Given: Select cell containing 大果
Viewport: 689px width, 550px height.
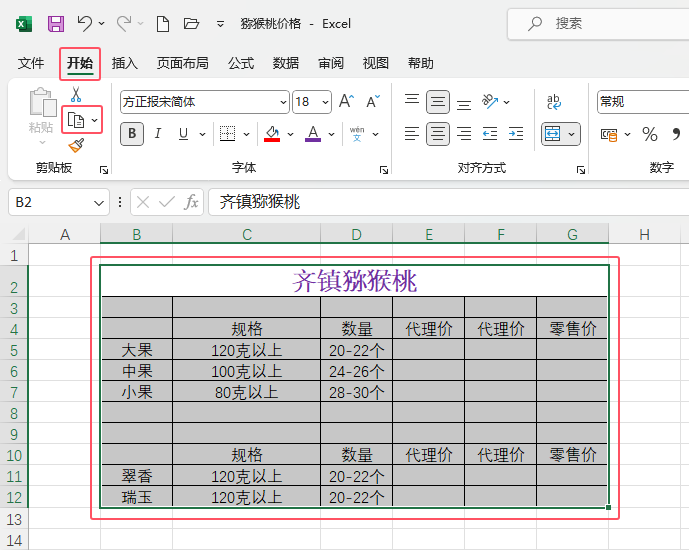Looking at the screenshot, I should point(137,350).
